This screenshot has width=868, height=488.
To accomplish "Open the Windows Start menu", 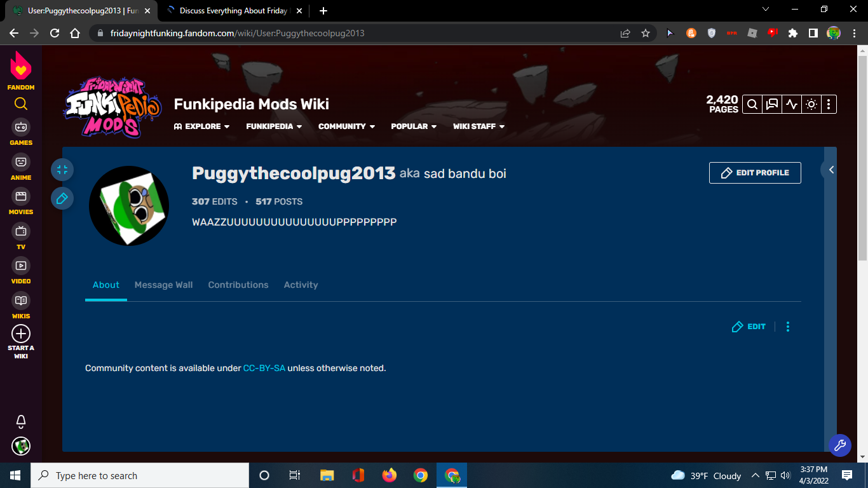I will point(15,475).
